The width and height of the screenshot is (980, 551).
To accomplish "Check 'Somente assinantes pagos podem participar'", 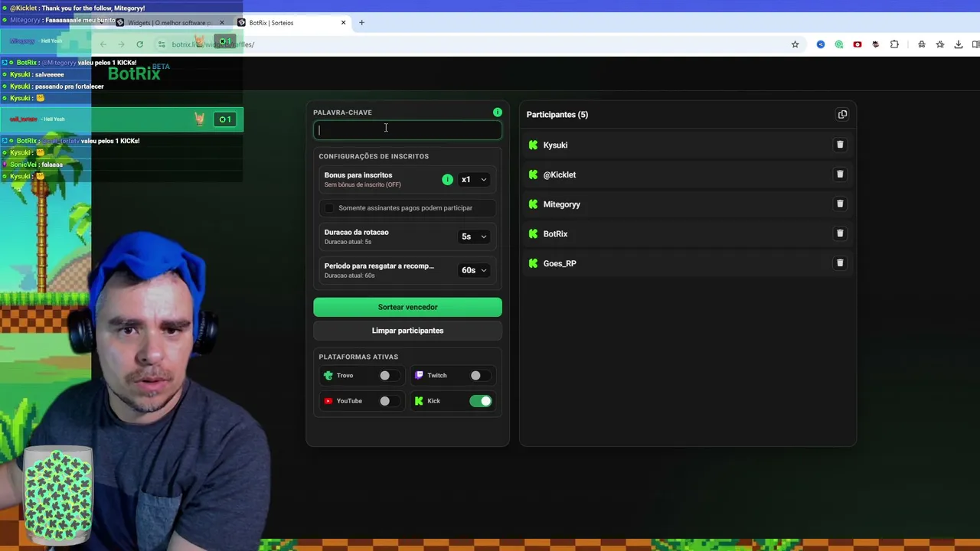I will tap(329, 208).
